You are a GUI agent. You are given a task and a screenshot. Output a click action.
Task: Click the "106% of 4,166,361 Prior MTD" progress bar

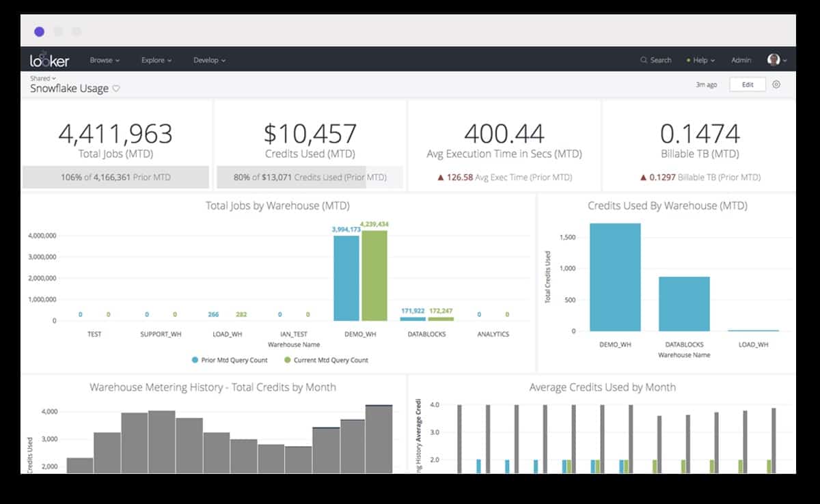115,177
